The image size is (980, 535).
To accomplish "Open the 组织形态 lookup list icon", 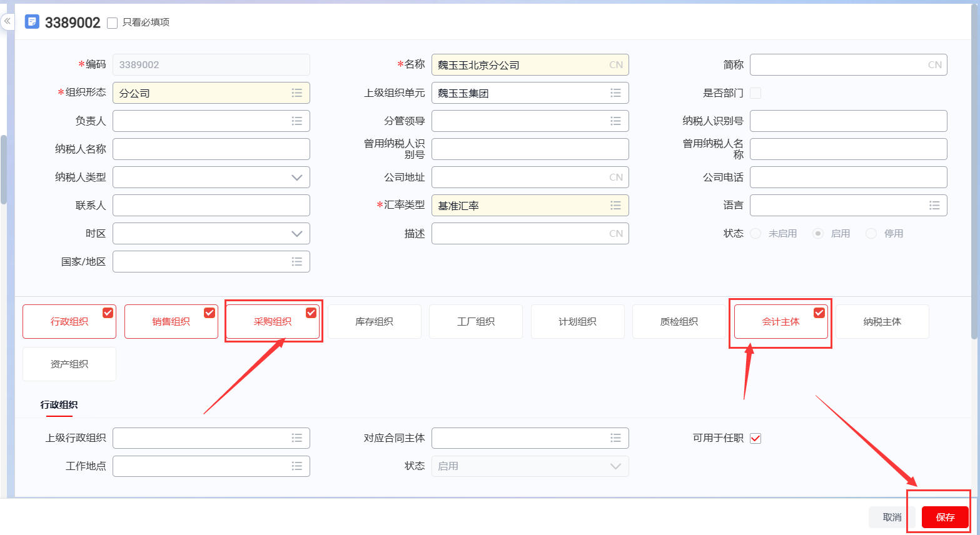I will pyautogui.click(x=297, y=92).
